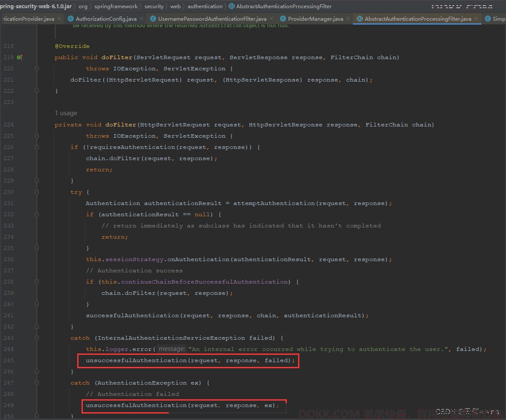Image resolution: width=506 pixels, height=420 pixels.
Task: Click the 'authentication' breadcrumb package
Action: point(205,6)
